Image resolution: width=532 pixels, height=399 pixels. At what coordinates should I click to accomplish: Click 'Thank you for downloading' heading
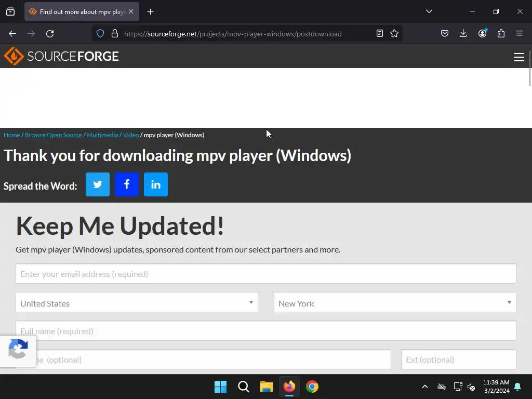click(178, 156)
